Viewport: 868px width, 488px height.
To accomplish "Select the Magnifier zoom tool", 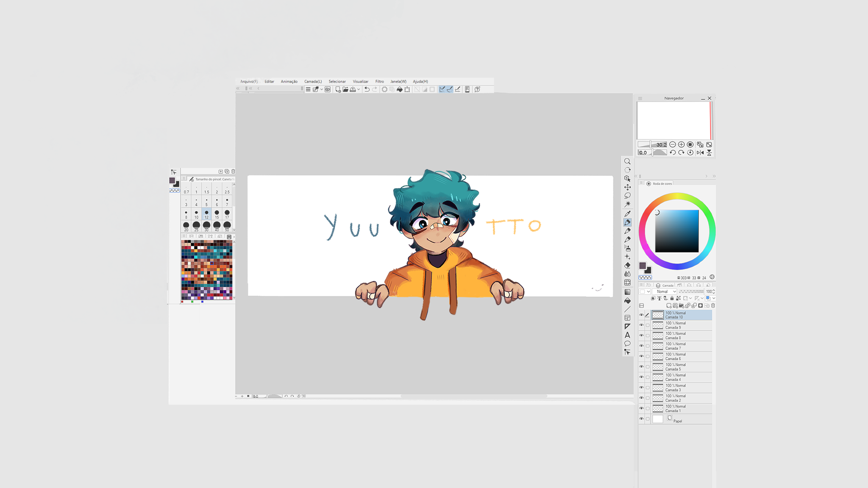I will click(627, 161).
